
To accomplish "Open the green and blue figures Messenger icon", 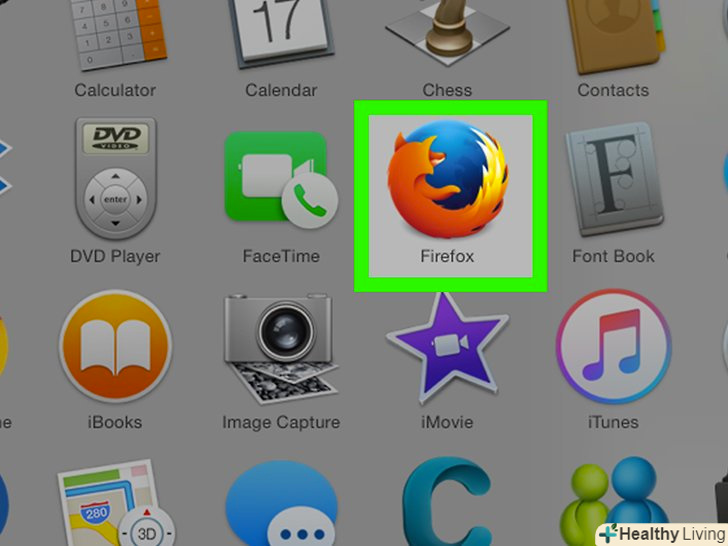I will (614, 501).
